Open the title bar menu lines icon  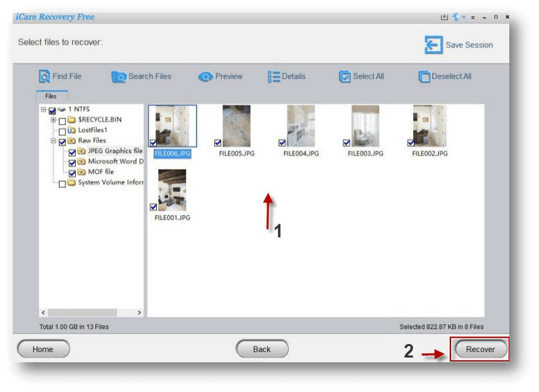click(x=473, y=17)
